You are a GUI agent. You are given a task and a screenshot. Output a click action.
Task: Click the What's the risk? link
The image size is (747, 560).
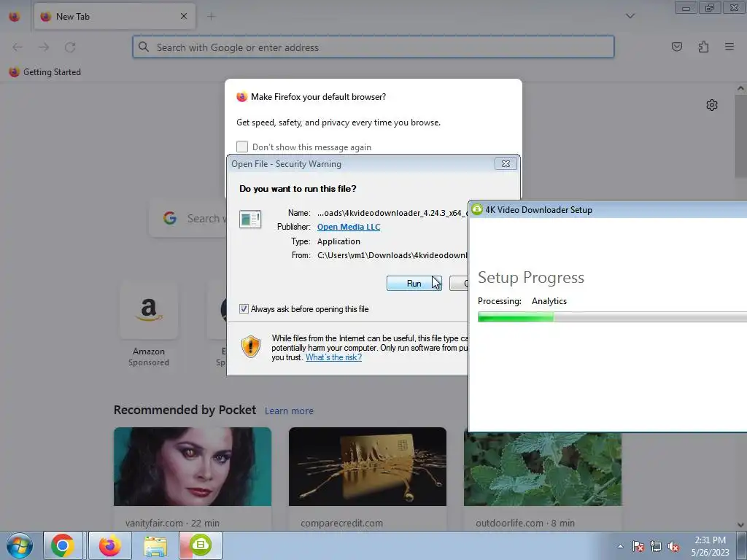[333, 357]
